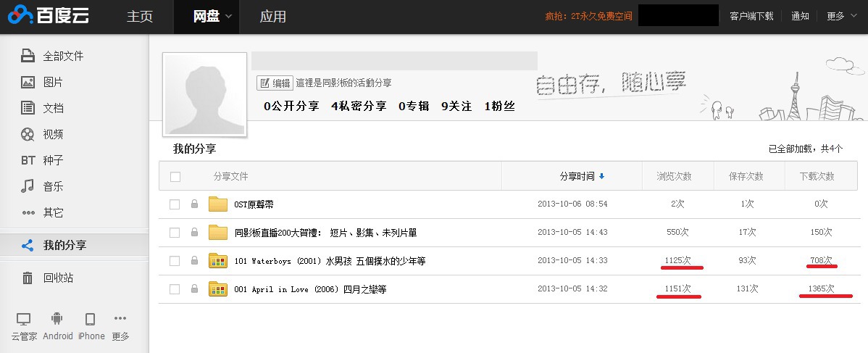Click the 已全部加载, 共4个 status text
868x353 pixels.
point(806,149)
